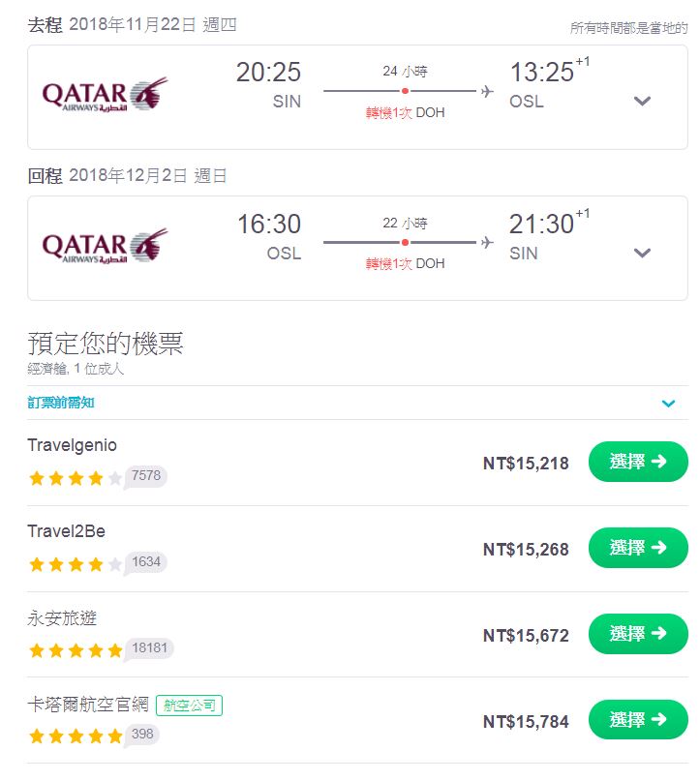Click the Qatar Airways logo on the return flight
The width and height of the screenshot is (700, 781).
106,245
